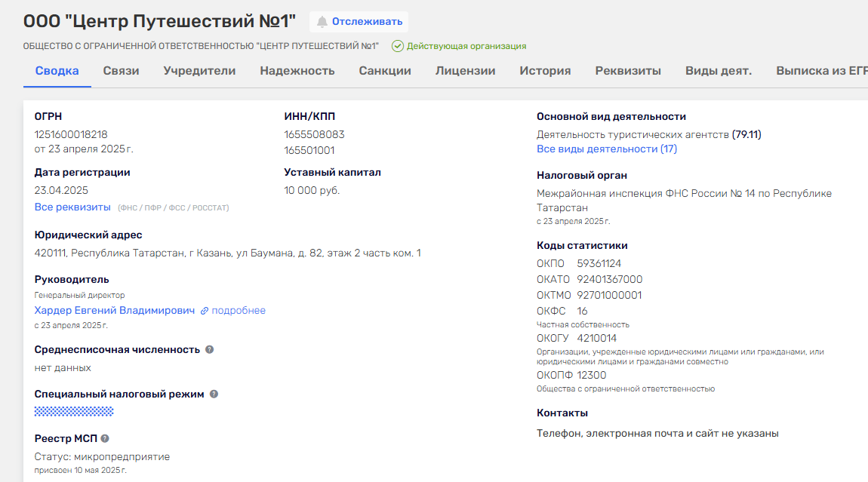
Task: Open the Реквизиты tab
Action: pos(628,71)
